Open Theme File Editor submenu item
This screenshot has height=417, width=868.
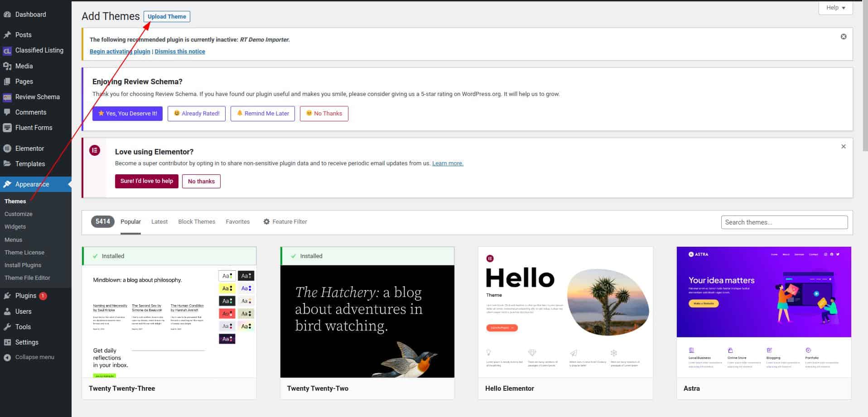[27, 278]
